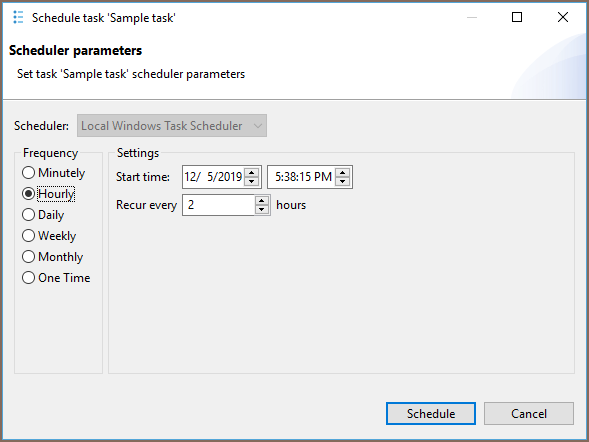The image size is (589, 442).
Task: Focus the Recur every number field
Action: coord(218,205)
